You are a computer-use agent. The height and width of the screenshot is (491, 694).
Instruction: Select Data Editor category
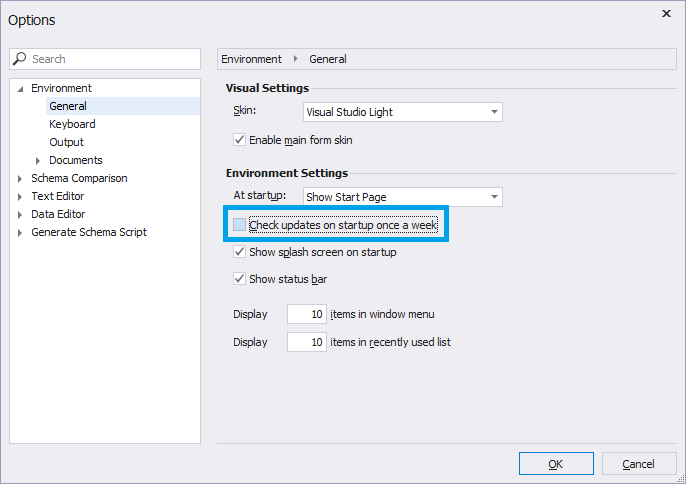(59, 216)
